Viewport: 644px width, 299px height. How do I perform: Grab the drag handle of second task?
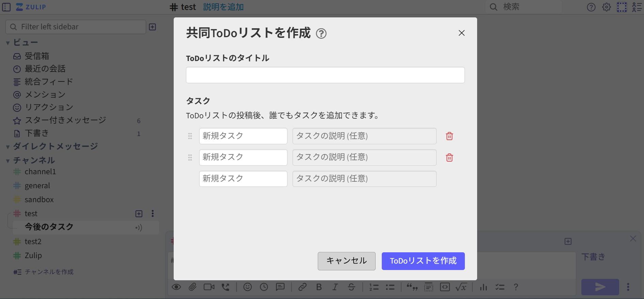tap(190, 158)
